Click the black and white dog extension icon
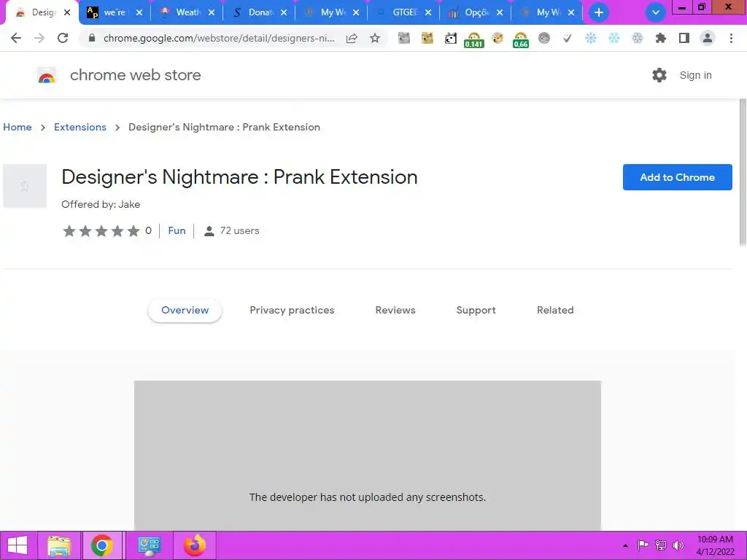Viewport: 747px width, 560px height. [451, 38]
